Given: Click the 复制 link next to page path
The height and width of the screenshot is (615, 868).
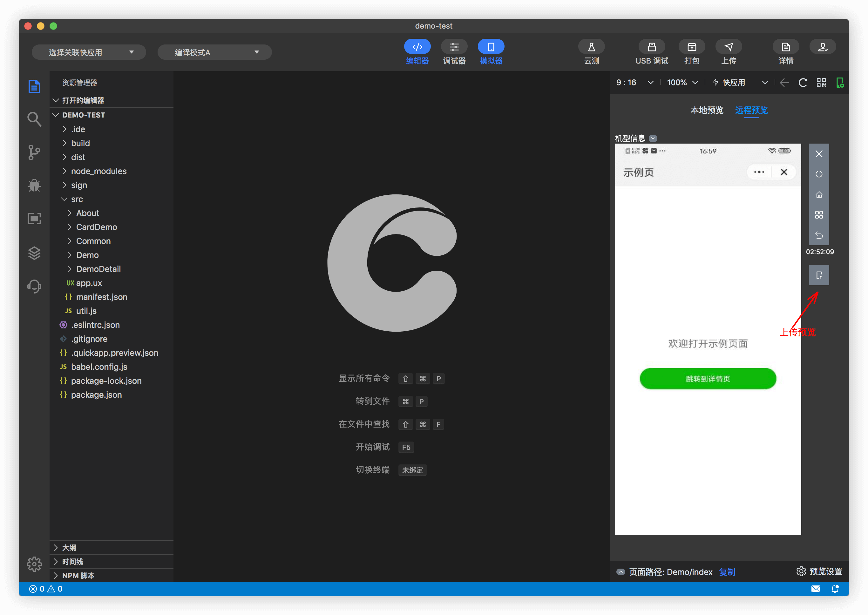Looking at the screenshot, I should [x=727, y=572].
